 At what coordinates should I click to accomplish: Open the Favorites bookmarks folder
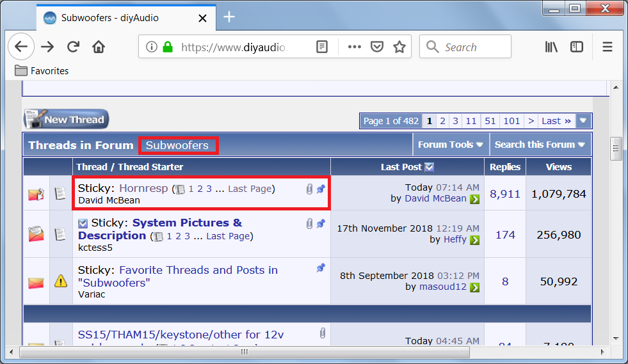[x=42, y=71]
